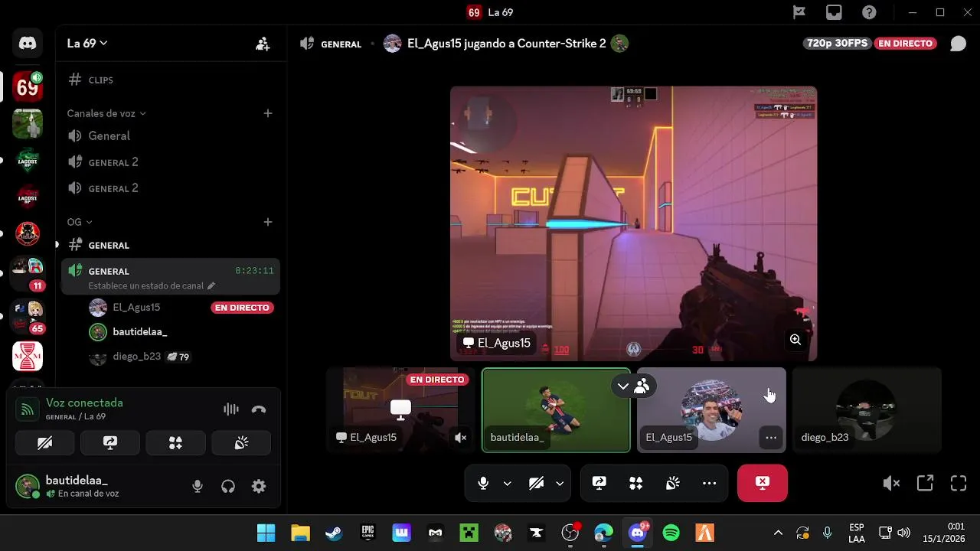Unmute the stream audio on El_Agus15 stream tile
The width and height of the screenshot is (980, 551).
coord(460,438)
